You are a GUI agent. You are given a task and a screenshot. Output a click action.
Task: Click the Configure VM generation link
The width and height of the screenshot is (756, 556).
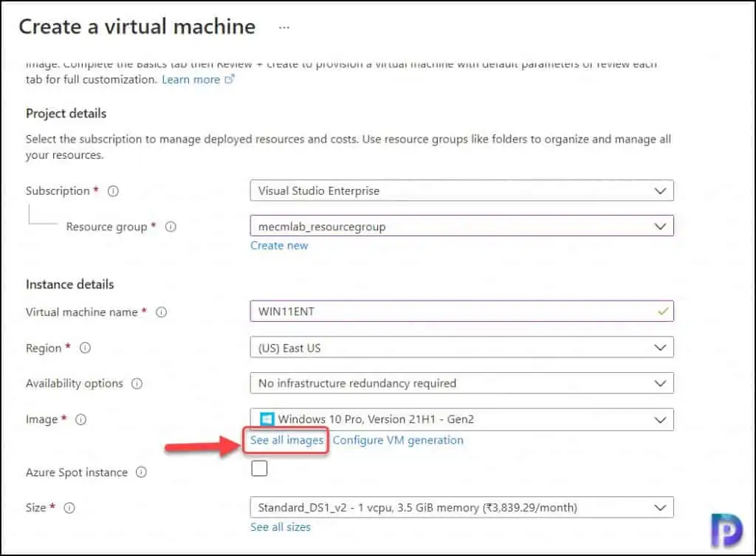(x=398, y=440)
